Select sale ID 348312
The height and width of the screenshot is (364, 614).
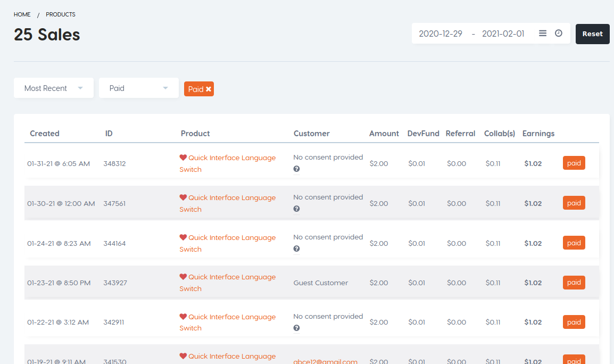pyautogui.click(x=114, y=164)
